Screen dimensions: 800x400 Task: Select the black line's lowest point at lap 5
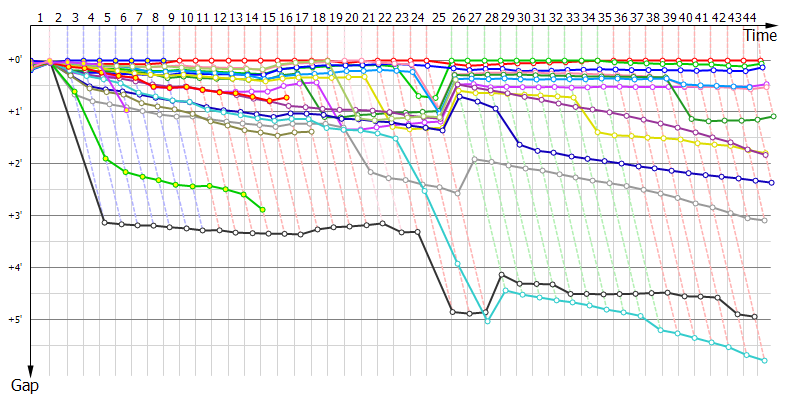click(105, 222)
